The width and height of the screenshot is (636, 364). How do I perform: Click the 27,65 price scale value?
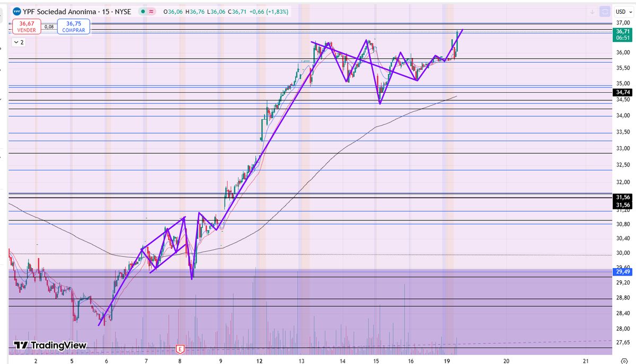tap(623, 343)
